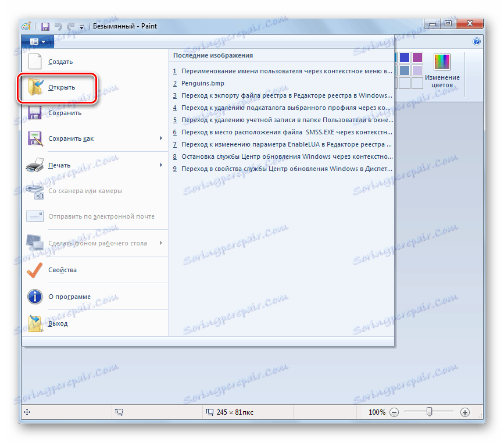Open the Customize Quick Access Toolbar dropdown
The width and height of the screenshot is (504, 442).
tap(81, 27)
